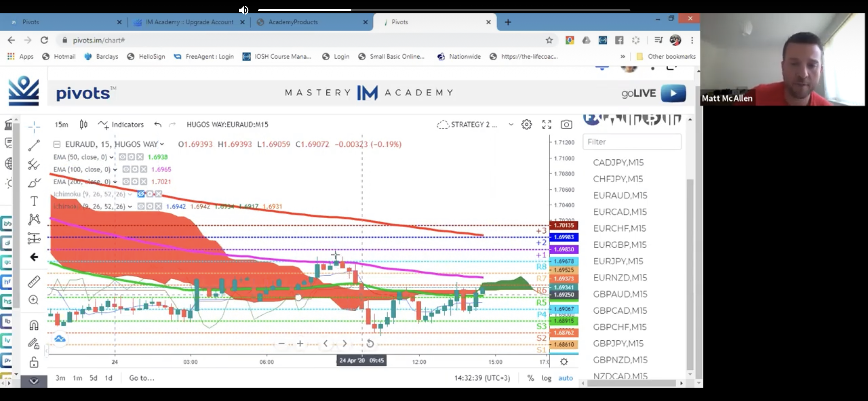This screenshot has height=401, width=868.
Task: Take a chart snapshot with camera icon
Action: tap(566, 124)
